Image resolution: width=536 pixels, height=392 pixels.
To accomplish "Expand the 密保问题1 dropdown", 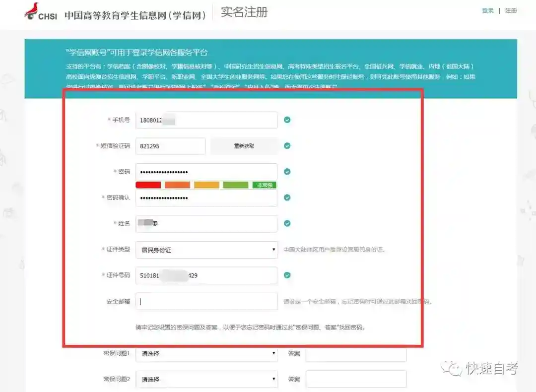I will tap(206, 354).
